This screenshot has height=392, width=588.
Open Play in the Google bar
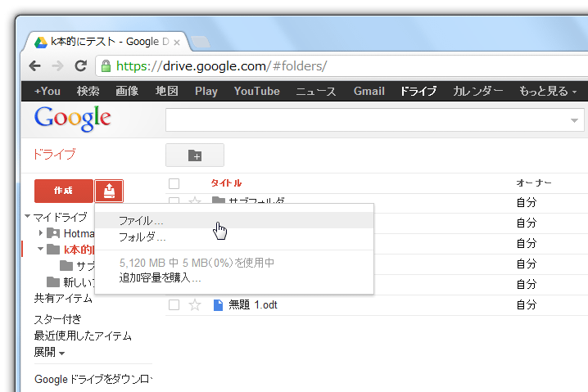[x=206, y=91]
